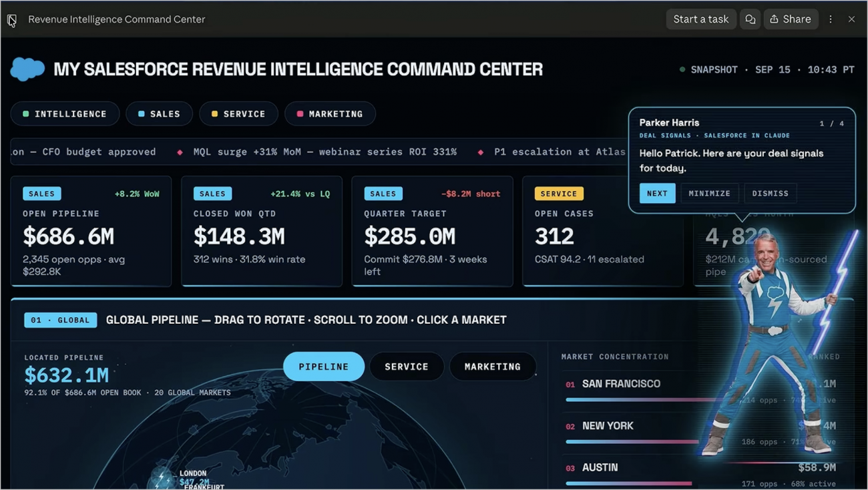This screenshot has width=868, height=490.
Task: Open the Closed Won QTD card
Action: pos(262,231)
